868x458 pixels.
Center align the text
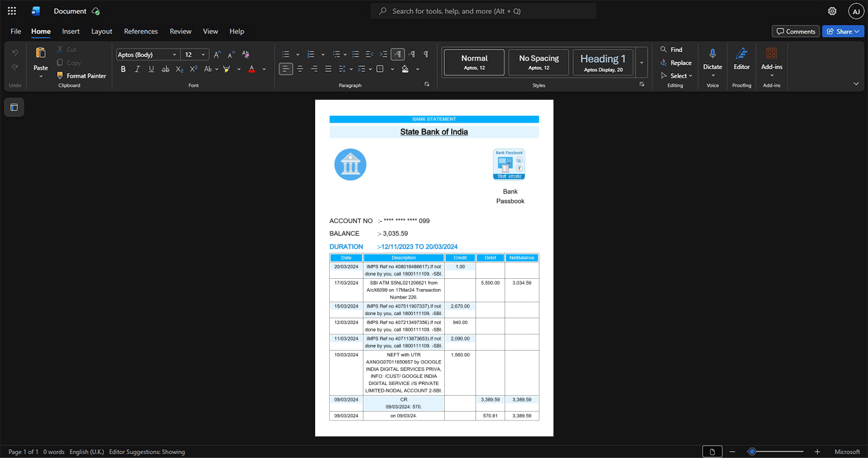(x=300, y=69)
